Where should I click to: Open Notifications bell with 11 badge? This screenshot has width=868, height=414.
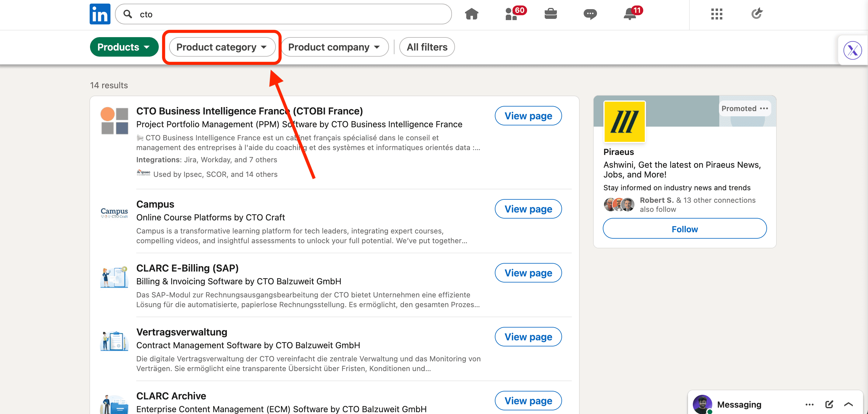[x=630, y=14]
